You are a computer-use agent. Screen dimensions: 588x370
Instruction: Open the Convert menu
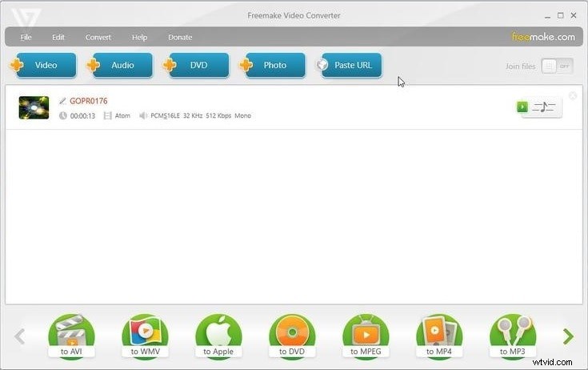[98, 37]
